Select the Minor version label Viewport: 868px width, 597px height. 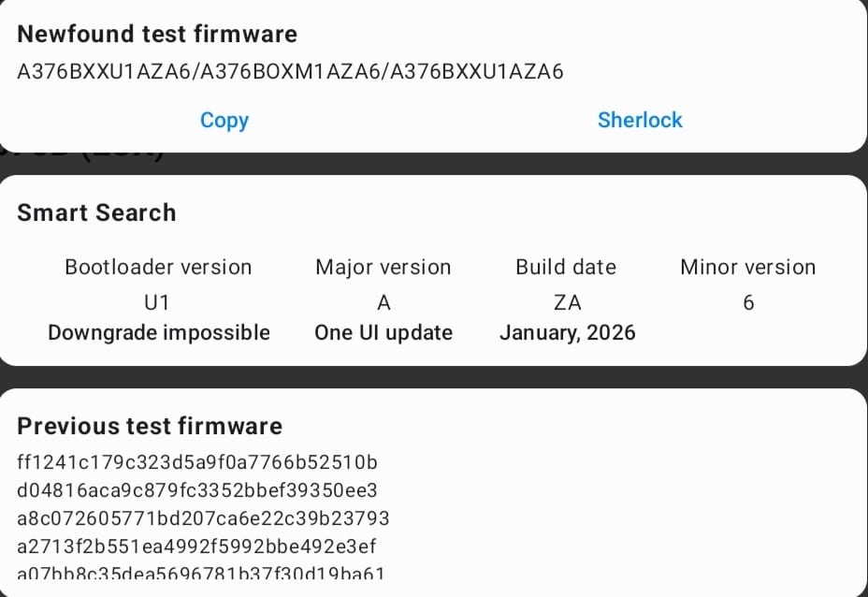747,267
